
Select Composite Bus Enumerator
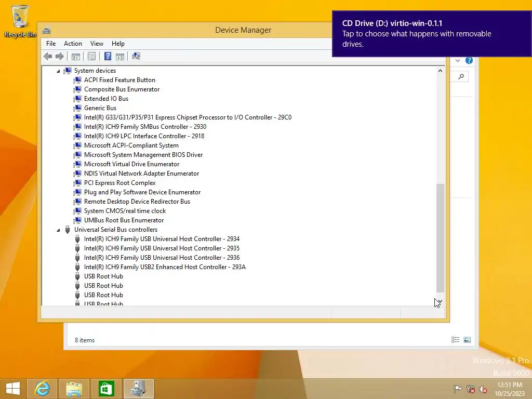[122, 89]
